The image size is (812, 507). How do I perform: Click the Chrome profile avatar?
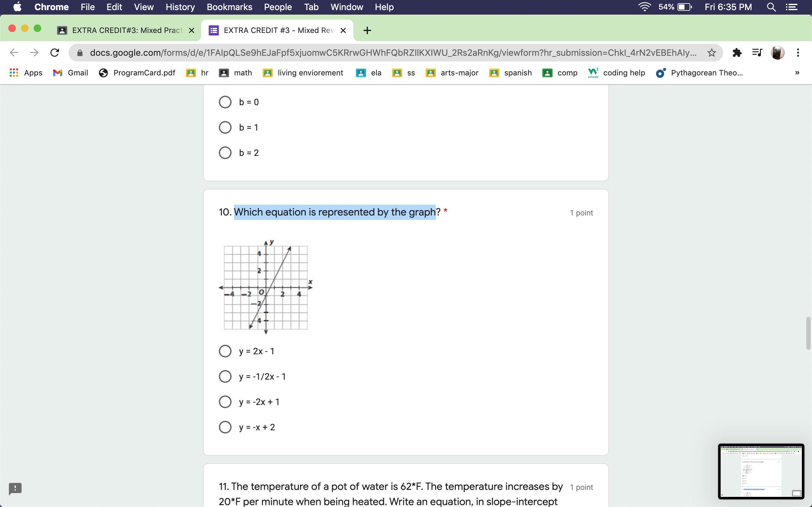pos(777,53)
